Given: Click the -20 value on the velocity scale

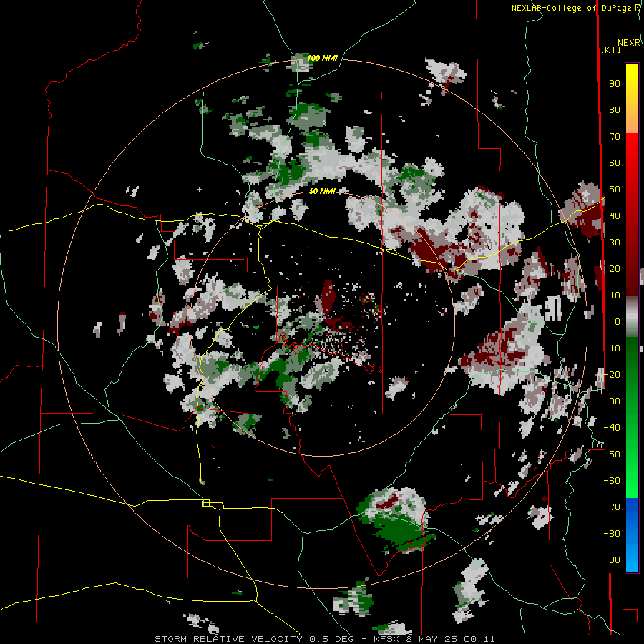Looking at the screenshot, I should pyautogui.click(x=612, y=374).
